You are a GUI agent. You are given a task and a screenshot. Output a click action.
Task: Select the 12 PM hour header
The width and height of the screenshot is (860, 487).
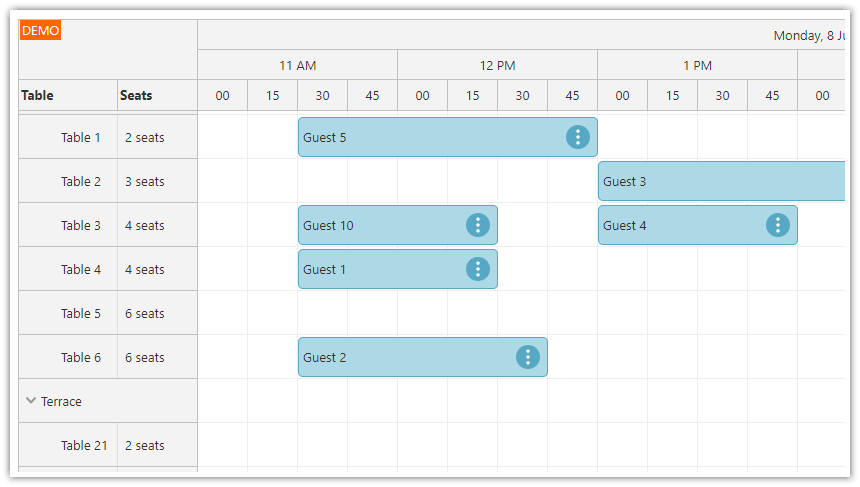pyautogui.click(x=497, y=66)
